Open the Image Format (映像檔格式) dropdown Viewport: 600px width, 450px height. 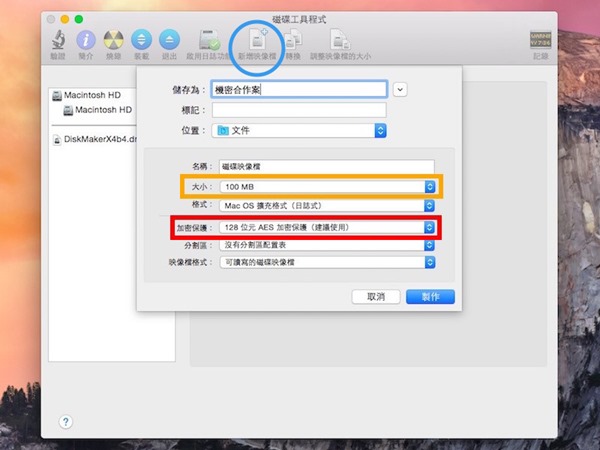[327, 262]
